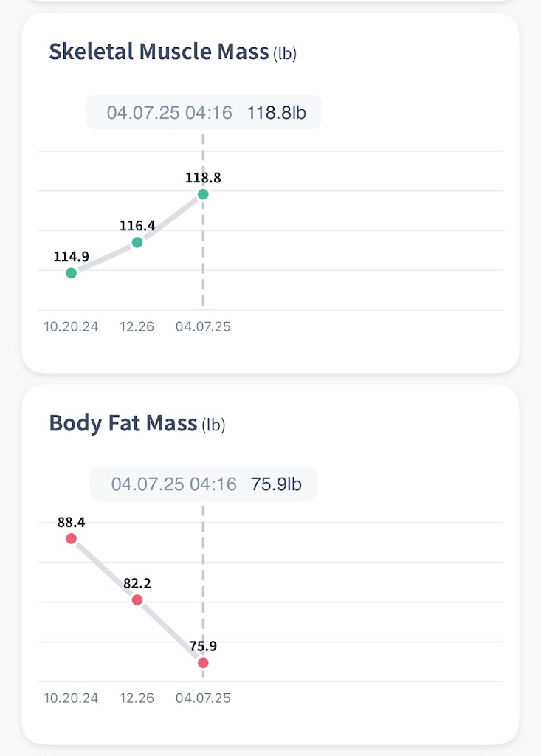The height and width of the screenshot is (756, 541).
Task: Select 12.26 date on muscle mass axis
Action: point(137,326)
